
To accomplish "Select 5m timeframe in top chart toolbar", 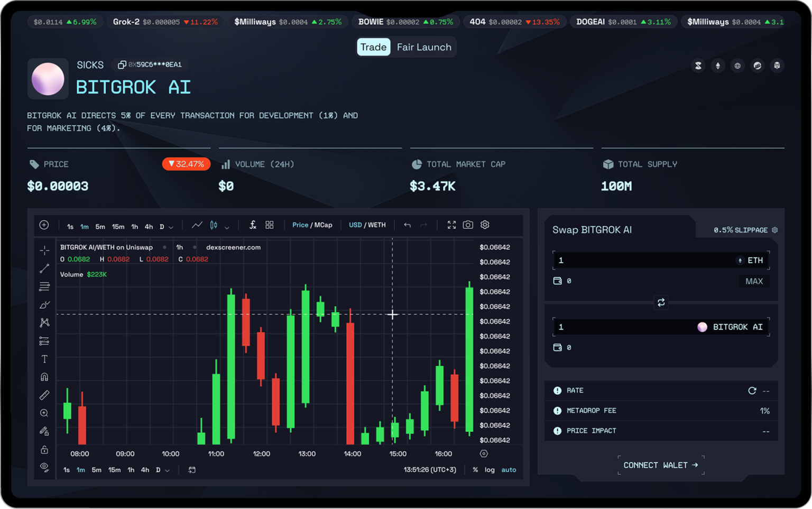I will [100, 227].
